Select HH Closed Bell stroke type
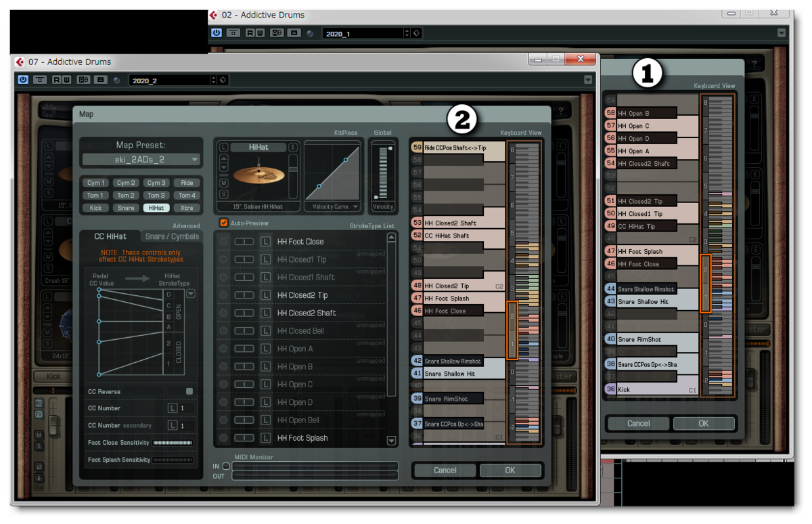Image resolution: width=812 pixels, height=524 pixels. pos(300,331)
